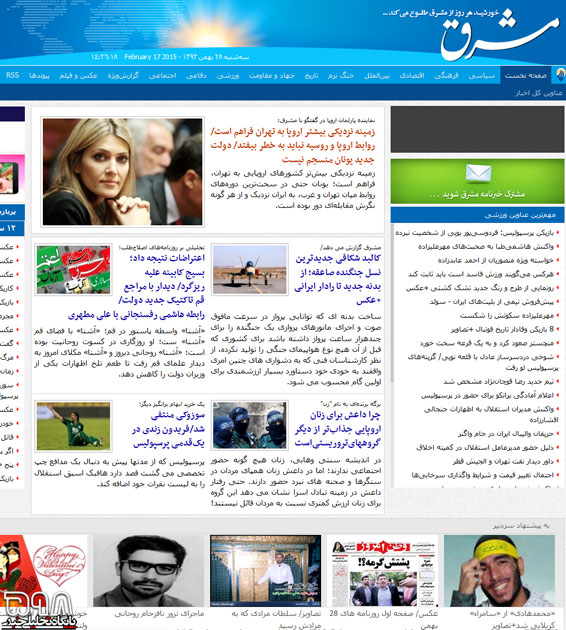Open headline اعتراضات نتیجه داد؛ بسیج کابینه
Viewport: 566px width, 630px height.
pos(137,286)
